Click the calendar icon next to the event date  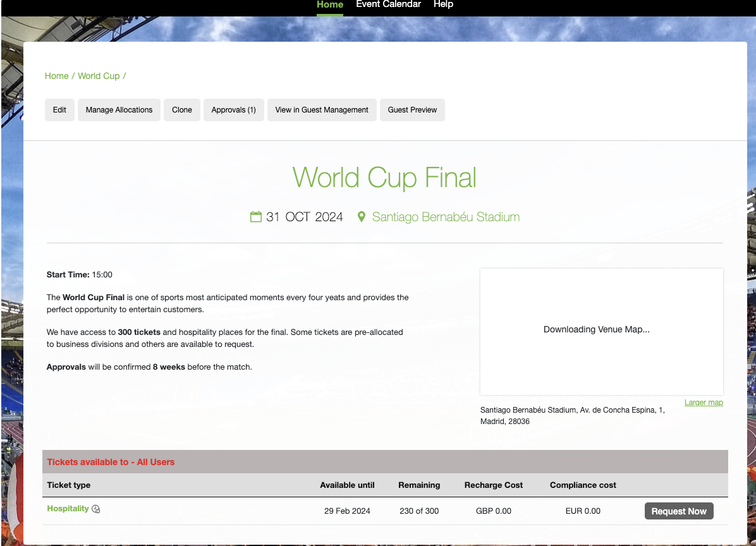256,217
